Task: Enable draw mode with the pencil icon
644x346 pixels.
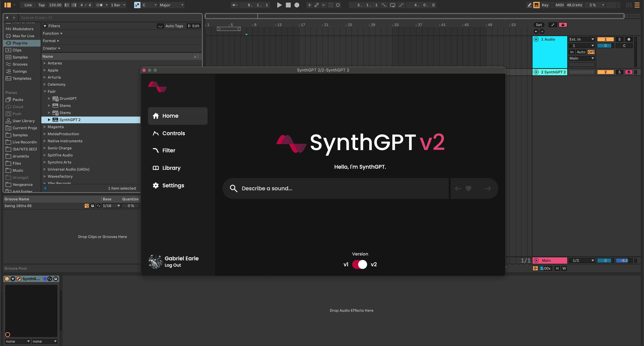Action: (529, 5)
